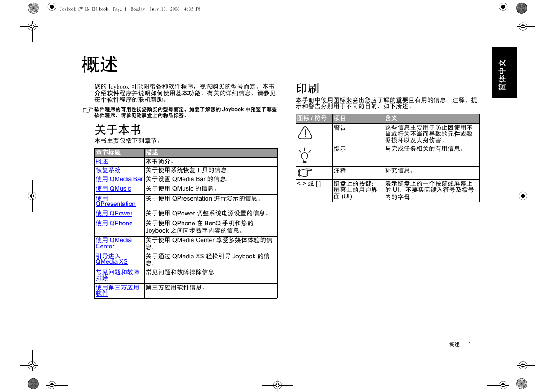Go to the 使用 QMusic chapter
Screen dimensions: 555x392
coord(113,189)
